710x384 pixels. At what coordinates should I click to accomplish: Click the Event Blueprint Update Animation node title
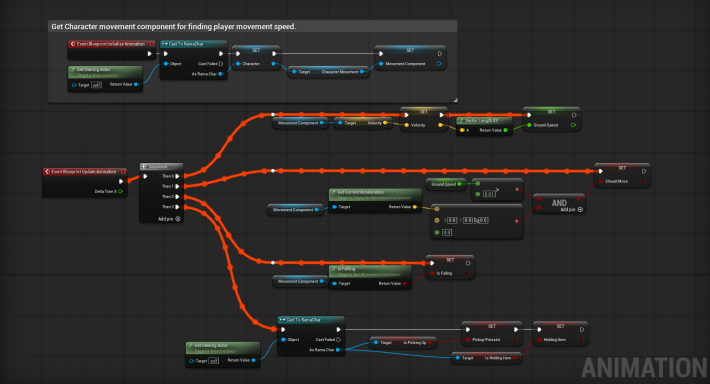[83, 172]
